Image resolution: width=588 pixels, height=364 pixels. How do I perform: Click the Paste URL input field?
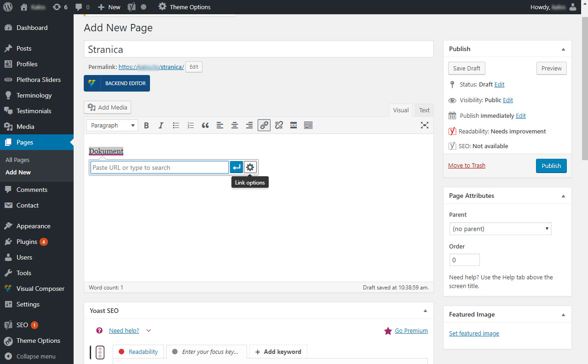(159, 168)
